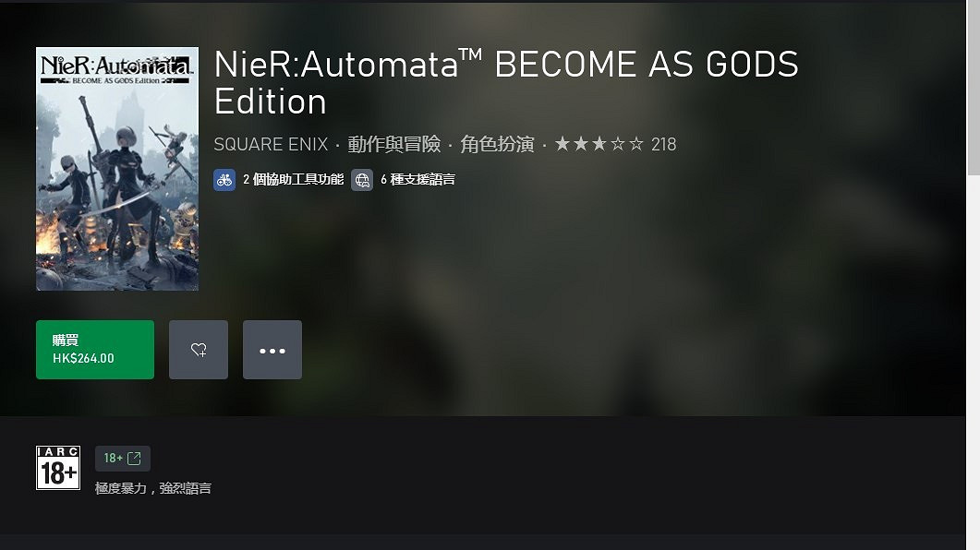Add game to wishlist with heart icon

coord(199,350)
